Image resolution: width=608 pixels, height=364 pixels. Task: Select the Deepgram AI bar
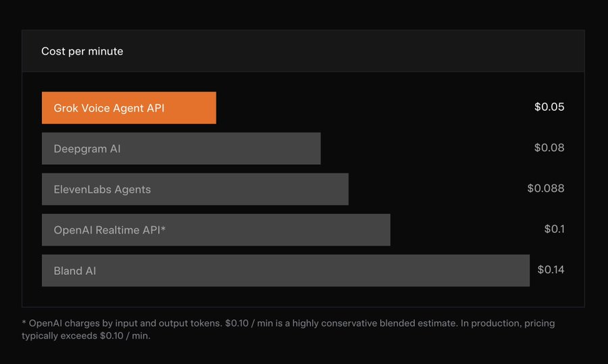tap(181, 149)
